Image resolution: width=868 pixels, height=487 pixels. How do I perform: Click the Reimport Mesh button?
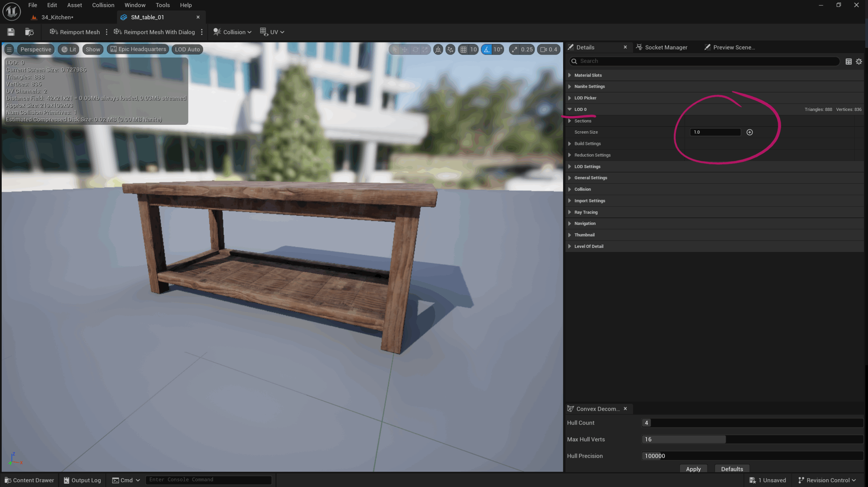(x=75, y=32)
